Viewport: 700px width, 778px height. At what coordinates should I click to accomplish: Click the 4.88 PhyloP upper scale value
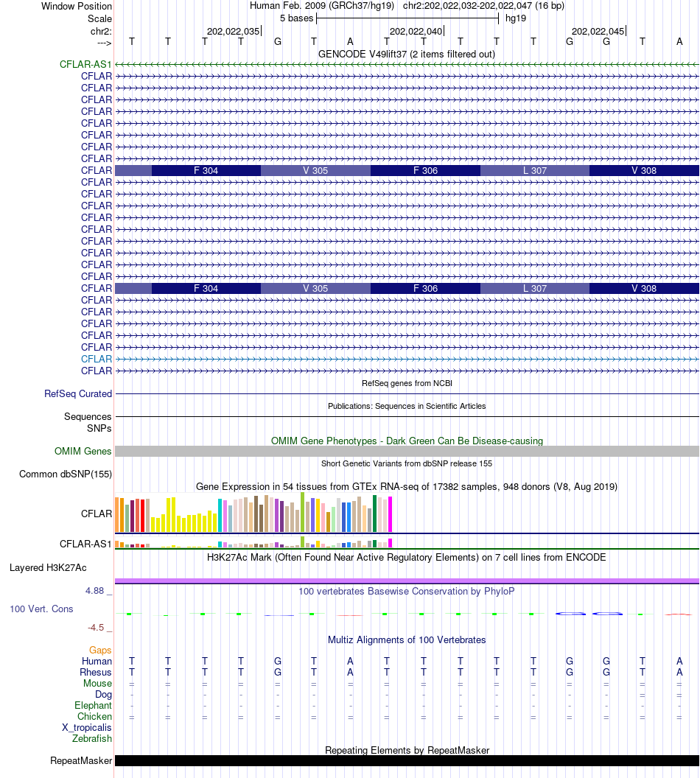(95, 590)
